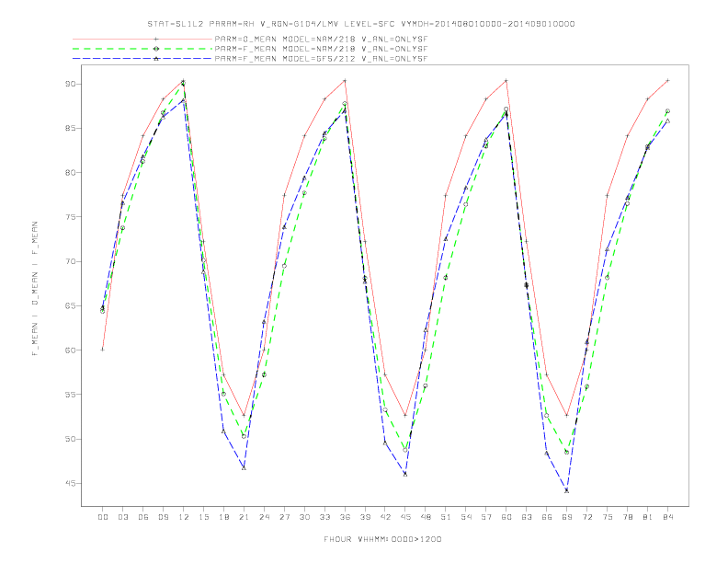Click the x-axis tick label 00
The height and width of the screenshot is (563, 728).
tap(103, 517)
